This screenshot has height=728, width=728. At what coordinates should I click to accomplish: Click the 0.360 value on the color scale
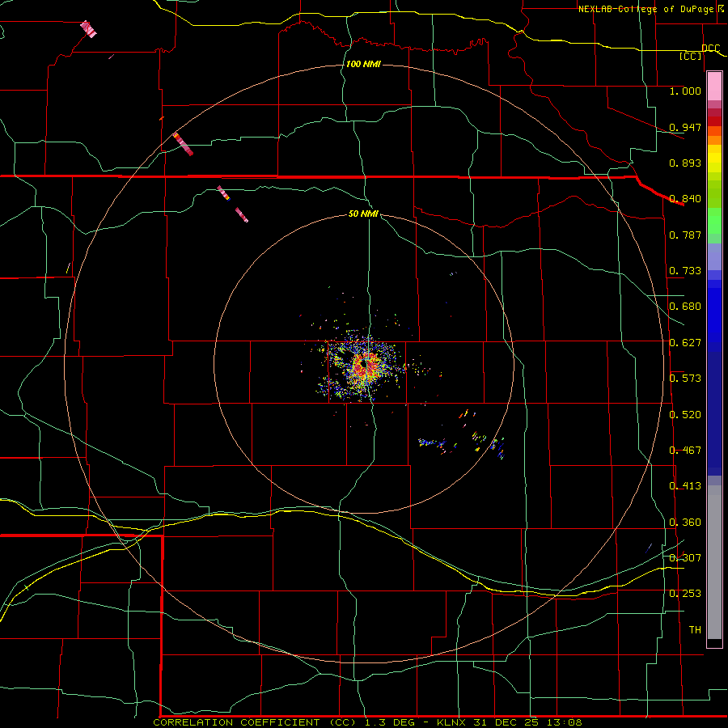685,523
